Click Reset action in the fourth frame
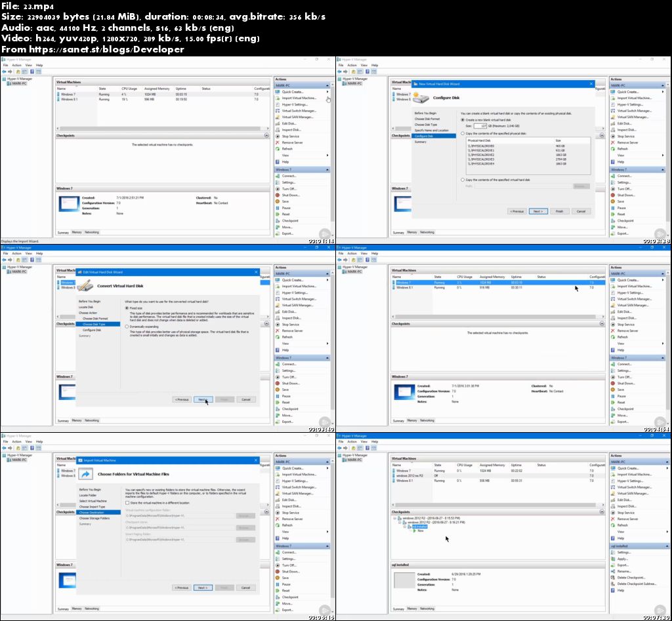Viewport: 672px width, 621px height. [621, 402]
